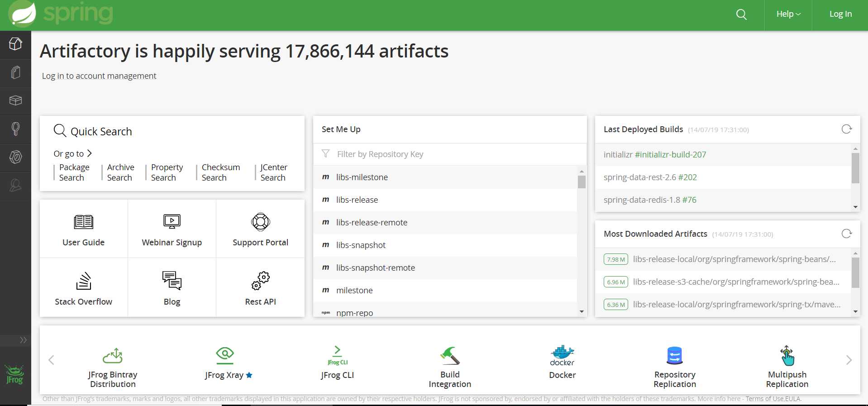Expand the sidebar with double chevron
Screen dimensions: 868x406
[23, 340]
